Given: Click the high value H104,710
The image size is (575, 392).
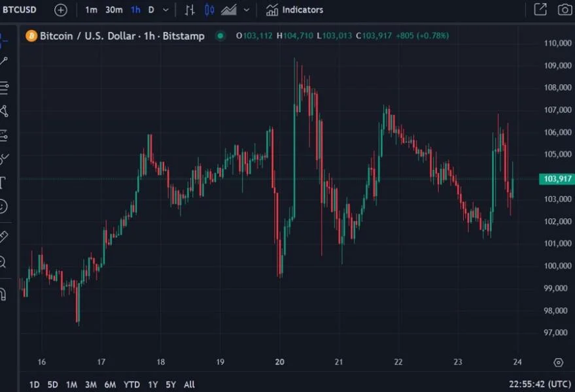Looking at the screenshot, I should (295, 36).
